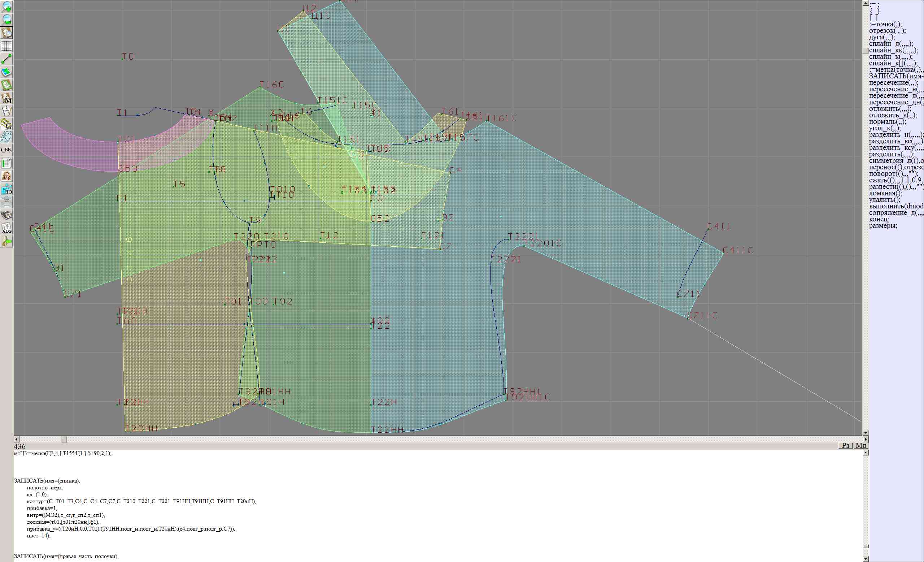Open the gradation G icon

[x=6, y=124]
